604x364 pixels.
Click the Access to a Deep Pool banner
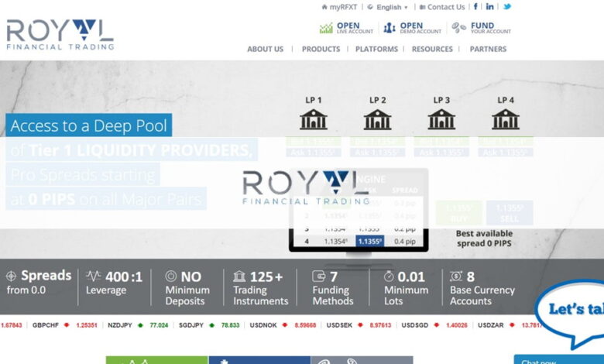coord(88,125)
